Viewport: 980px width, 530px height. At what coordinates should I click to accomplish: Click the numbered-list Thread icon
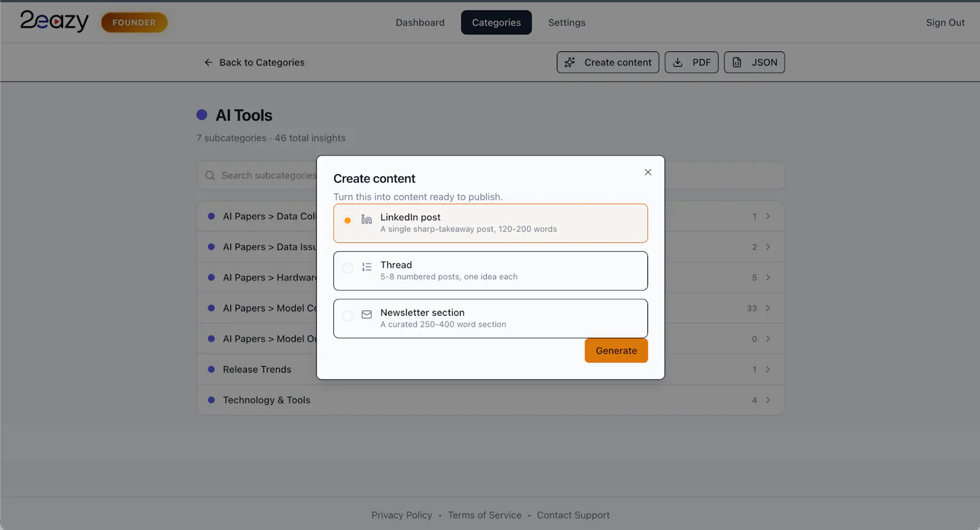366,267
